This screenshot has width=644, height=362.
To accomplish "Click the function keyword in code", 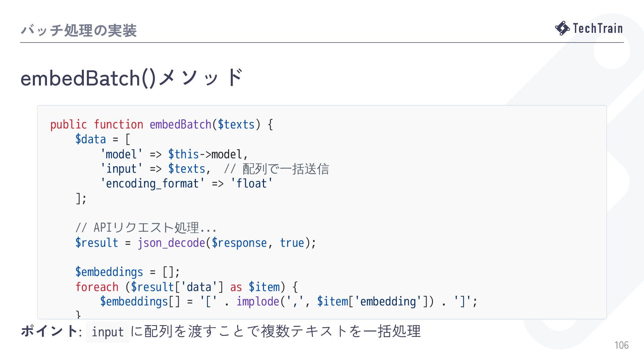I will pyautogui.click(x=118, y=124).
